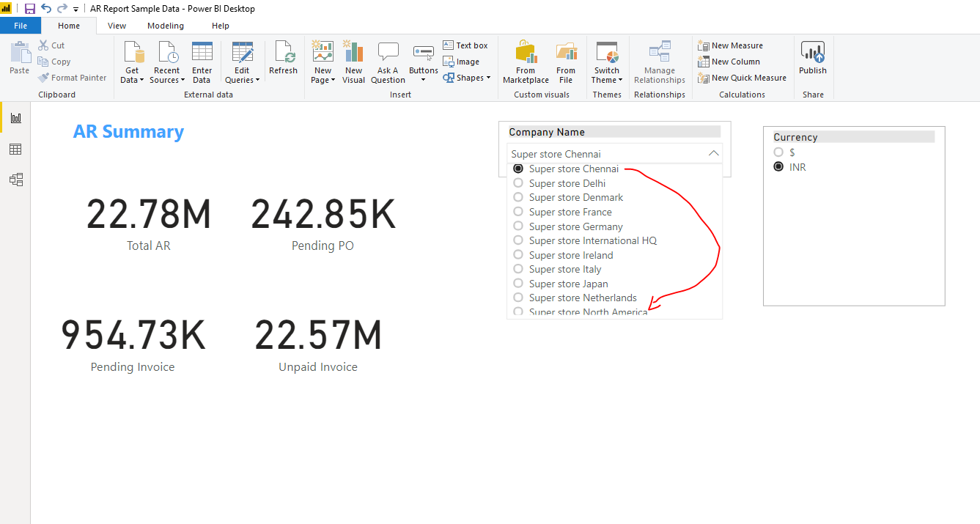Select Super store International HQ radio option
Viewport: 980px width, 524px height.
(x=518, y=240)
